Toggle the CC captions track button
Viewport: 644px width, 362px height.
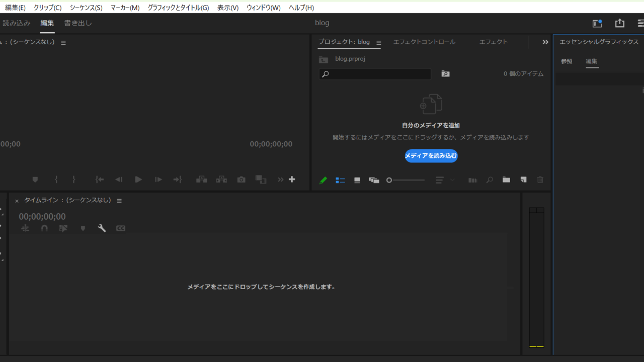(121, 228)
